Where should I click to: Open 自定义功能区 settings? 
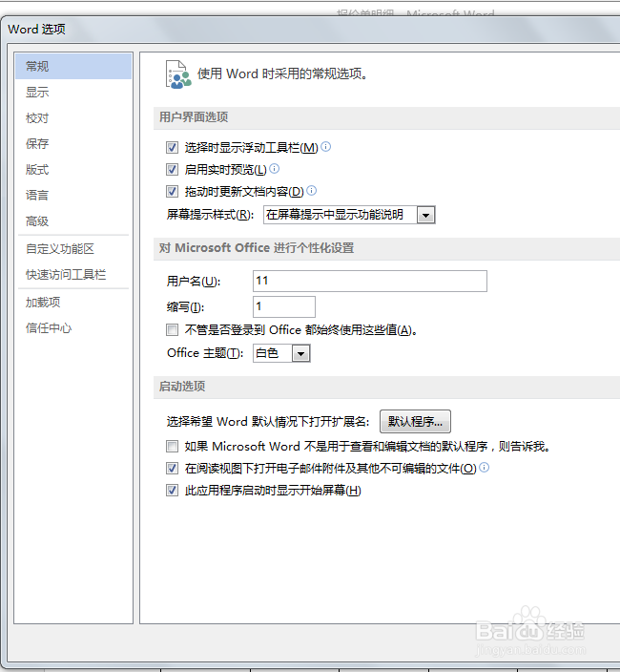tap(73, 249)
